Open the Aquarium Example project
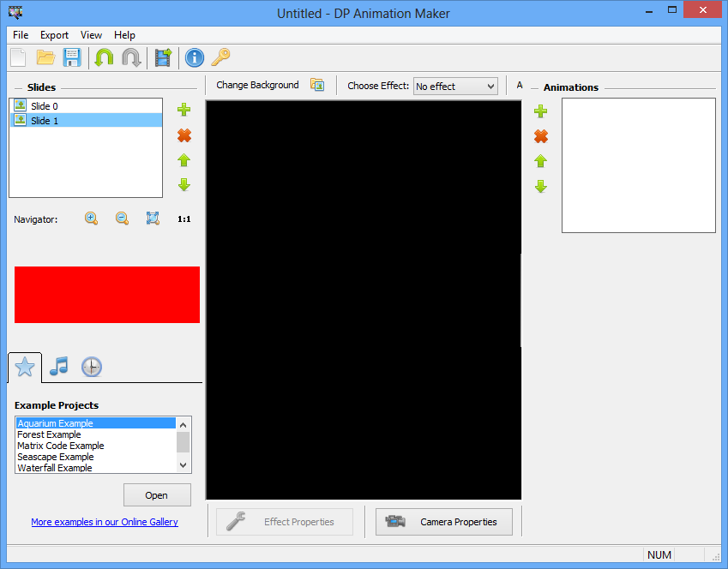This screenshot has height=569, width=728. 157,494
